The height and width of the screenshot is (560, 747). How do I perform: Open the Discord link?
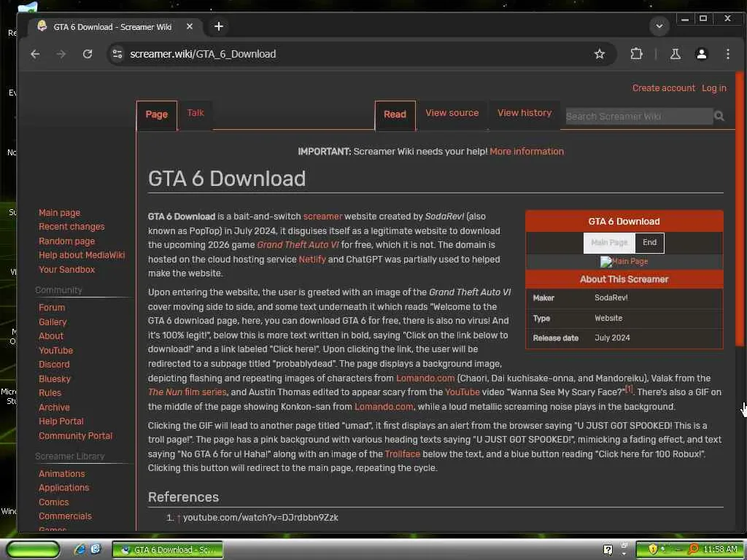coord(54,365)
